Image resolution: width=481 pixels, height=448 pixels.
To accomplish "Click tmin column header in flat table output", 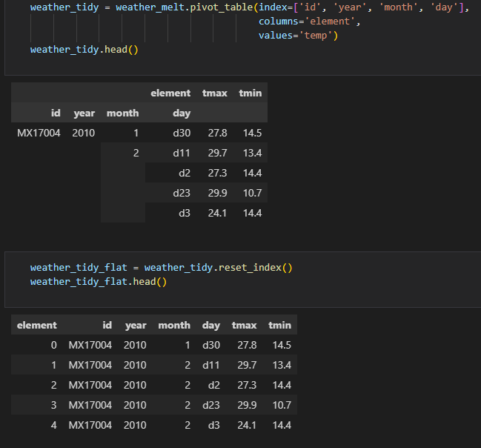I will tap(279, 325).
